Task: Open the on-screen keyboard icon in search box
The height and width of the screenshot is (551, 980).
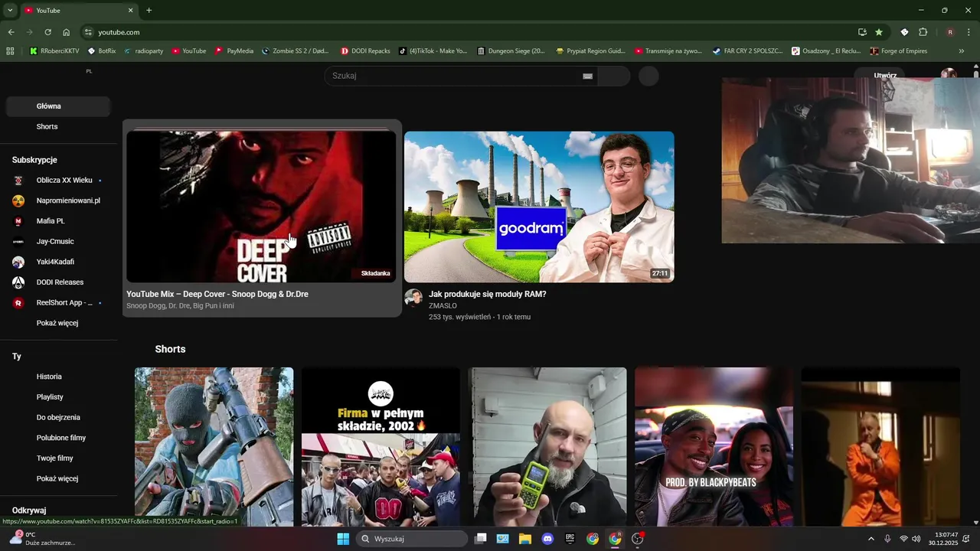Action: pyautogui.click(x=587, y=76)
